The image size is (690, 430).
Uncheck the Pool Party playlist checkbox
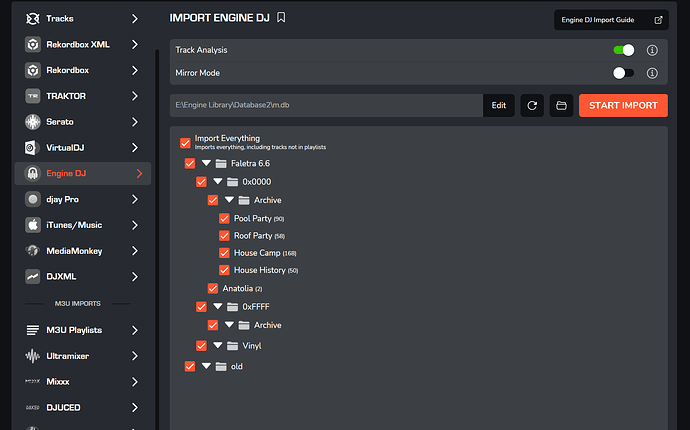pos(224,219)
